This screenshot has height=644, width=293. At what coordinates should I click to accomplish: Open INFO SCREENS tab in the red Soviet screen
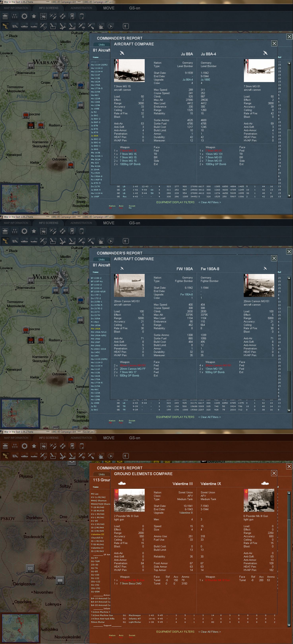49,438
